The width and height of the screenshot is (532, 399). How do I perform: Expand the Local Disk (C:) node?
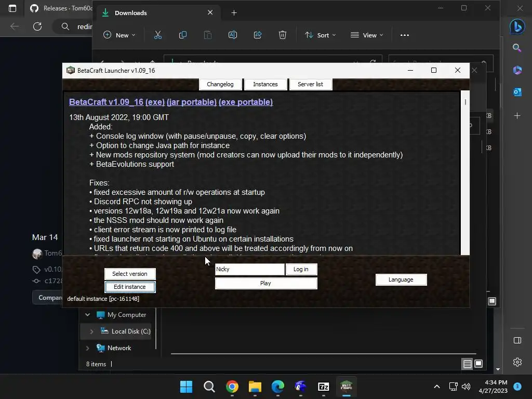coord(91,331)
